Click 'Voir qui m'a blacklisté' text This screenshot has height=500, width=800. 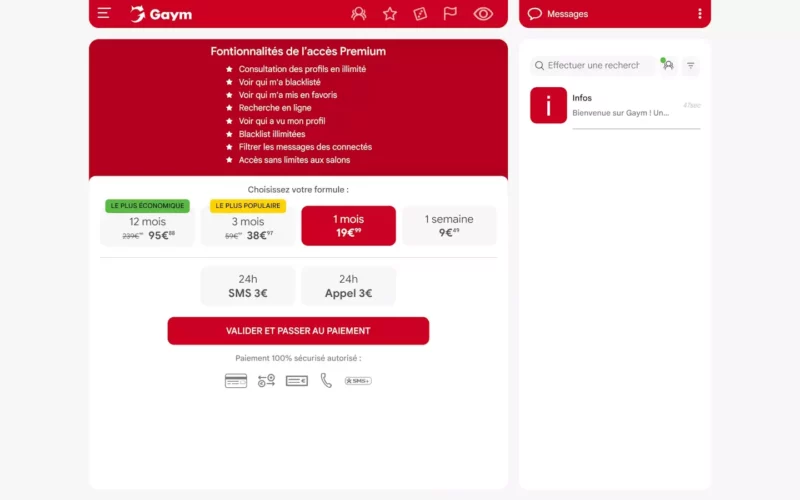pyautogui.click(x=280, y=82)
